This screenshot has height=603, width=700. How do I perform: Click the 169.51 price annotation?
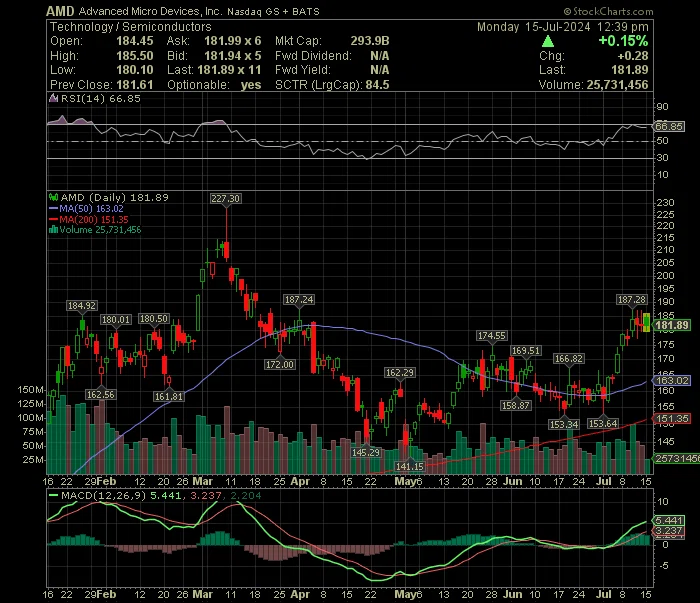(526, 351)
